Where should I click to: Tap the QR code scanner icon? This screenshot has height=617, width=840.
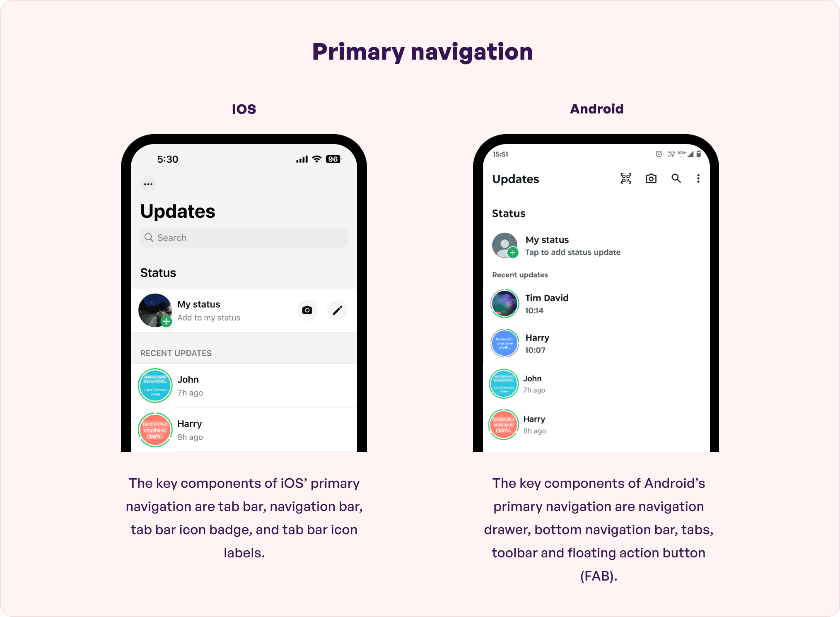623,179
